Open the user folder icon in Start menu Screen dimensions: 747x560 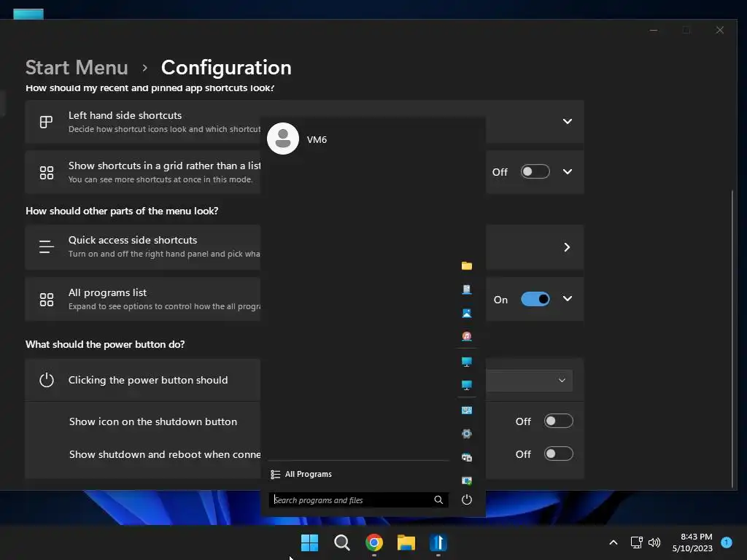pos(466,265)
